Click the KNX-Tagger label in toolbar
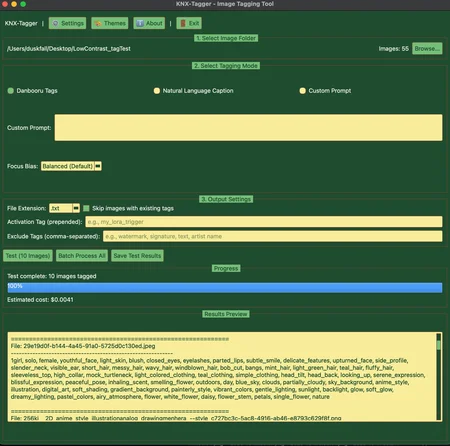This screenshot has width=450, height=446. 21,23
